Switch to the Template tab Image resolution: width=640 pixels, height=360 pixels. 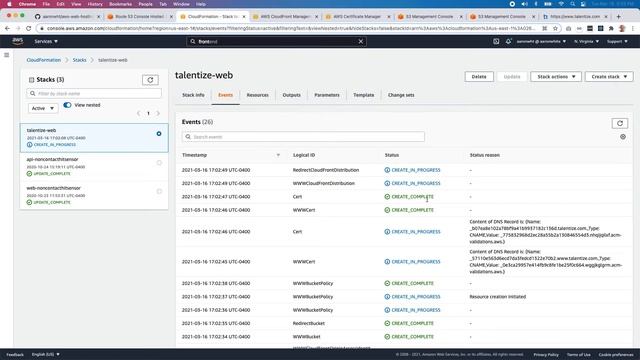point(364,95)
